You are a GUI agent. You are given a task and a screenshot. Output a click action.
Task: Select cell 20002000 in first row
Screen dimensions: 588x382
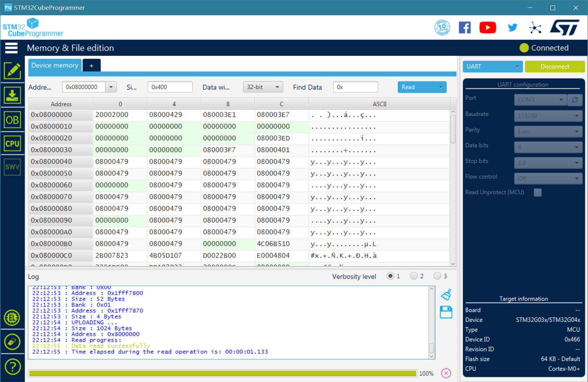120,115
